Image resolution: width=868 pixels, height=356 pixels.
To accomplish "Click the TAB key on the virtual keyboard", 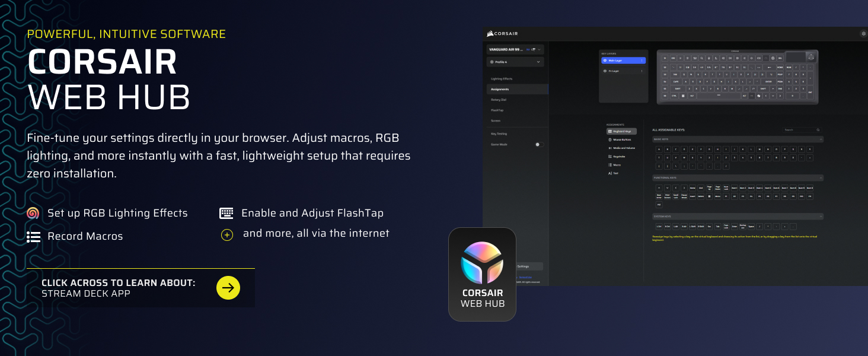I will [675, 74].
